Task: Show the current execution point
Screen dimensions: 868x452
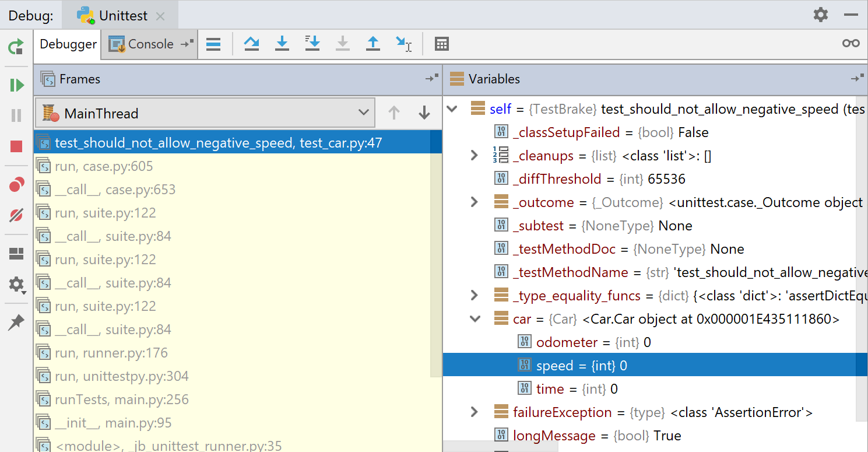Action: tap(214, 43)
